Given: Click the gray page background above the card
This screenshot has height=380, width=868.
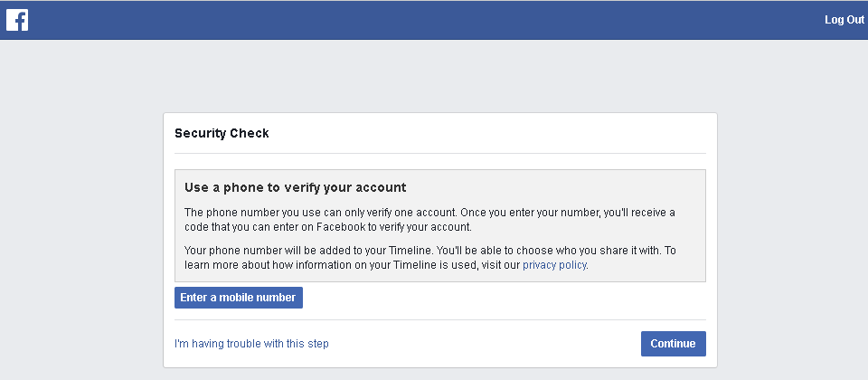Looking at the screenshot, I should (434, 77).
